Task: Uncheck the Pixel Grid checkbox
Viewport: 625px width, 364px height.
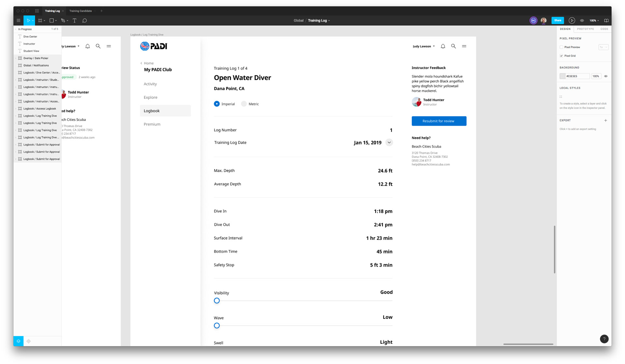Action: pyautogui.click(x=562, y=56)
